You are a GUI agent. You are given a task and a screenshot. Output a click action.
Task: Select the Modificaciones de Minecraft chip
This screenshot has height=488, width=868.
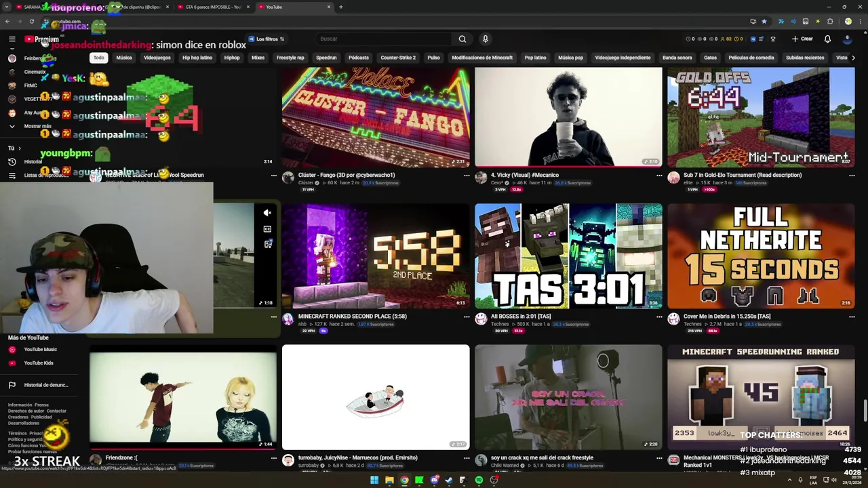pos(482,58)
